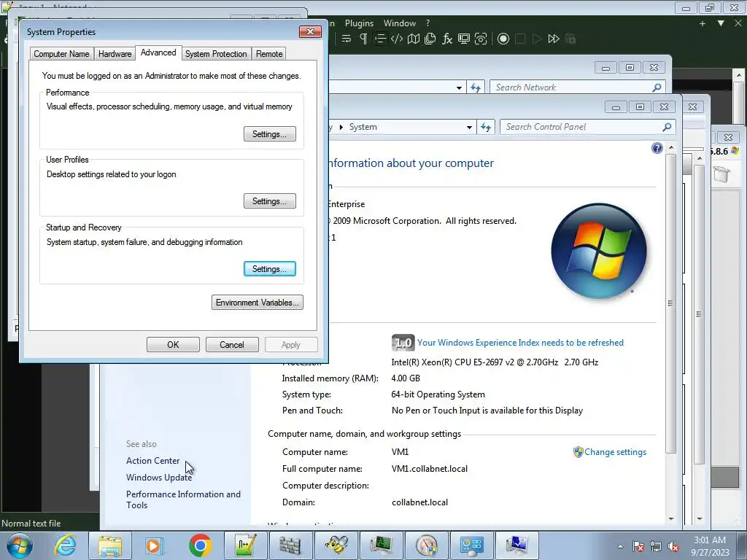Open Control Panel help question mark icon

coord(657,148)
